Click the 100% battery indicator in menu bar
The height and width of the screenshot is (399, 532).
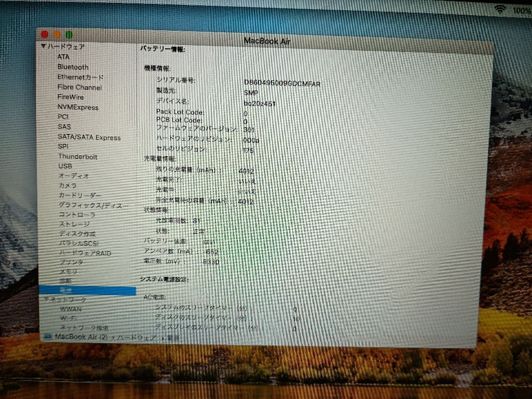[522, 10]
